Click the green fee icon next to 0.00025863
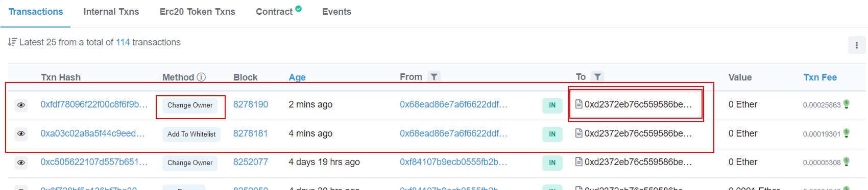The image size is (868, 190). (x=847, y=104)
